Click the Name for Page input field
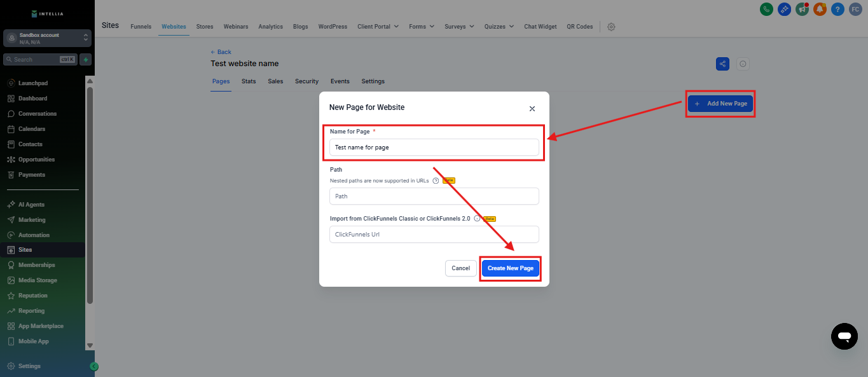The width and height of the screenshot is (868, 377). [x=434, y=147]
